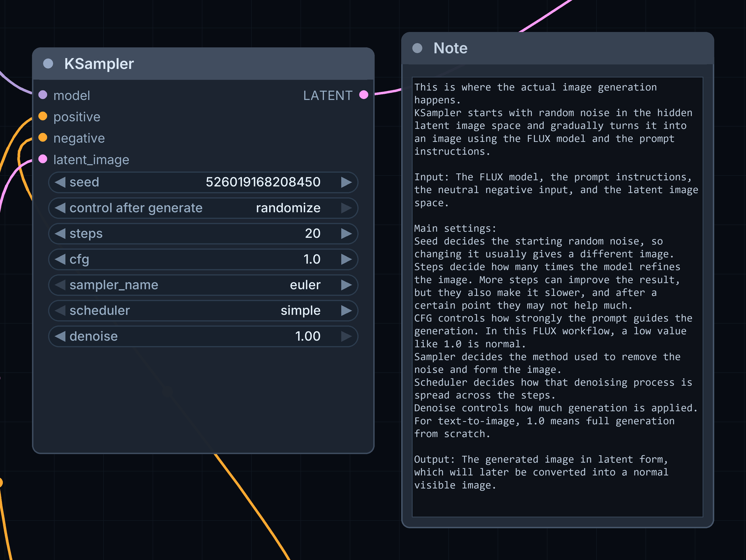Increase cfg with the right arrow
This screenshot has height=560, width=746.
[x=346, y=259]
